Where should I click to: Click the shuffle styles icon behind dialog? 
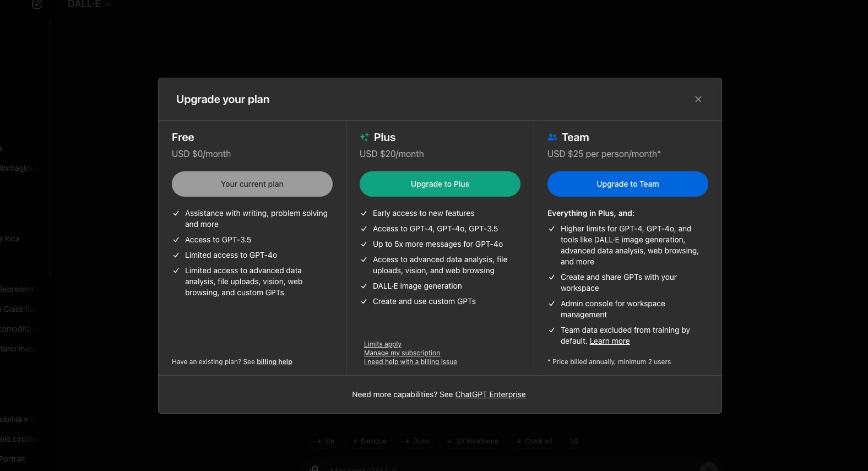[574, 441]
